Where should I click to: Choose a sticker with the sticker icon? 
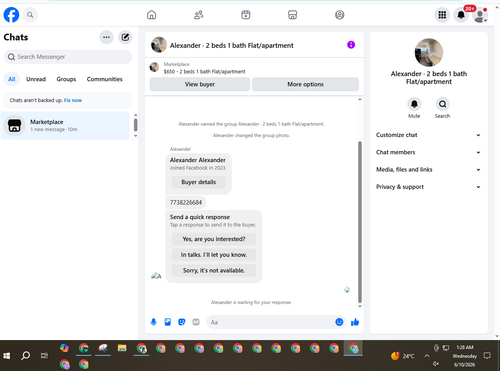182,322
